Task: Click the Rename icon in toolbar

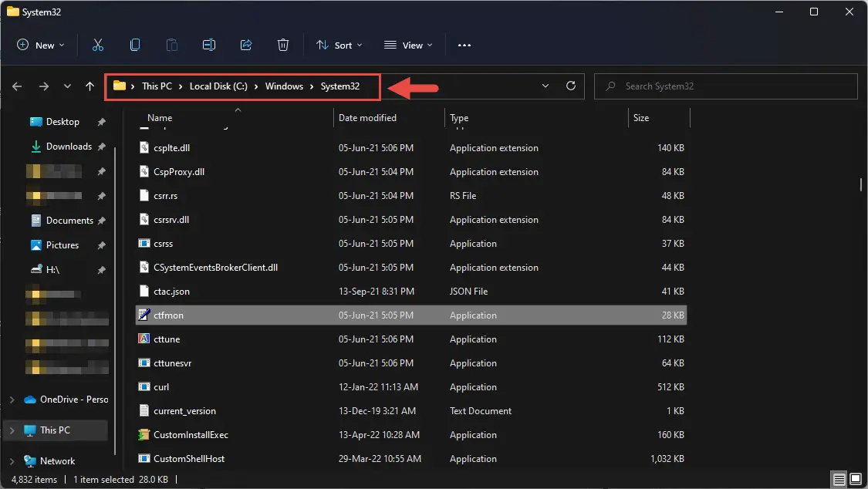Action: pyautogui.click(x=208, y=46)
